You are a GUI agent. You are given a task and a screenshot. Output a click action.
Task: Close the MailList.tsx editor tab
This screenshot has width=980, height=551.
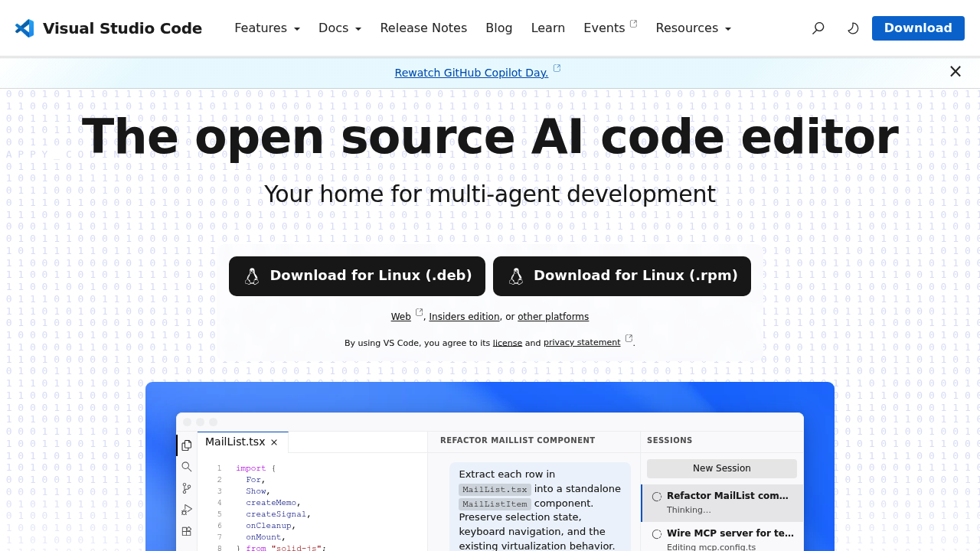coord(274,442)
